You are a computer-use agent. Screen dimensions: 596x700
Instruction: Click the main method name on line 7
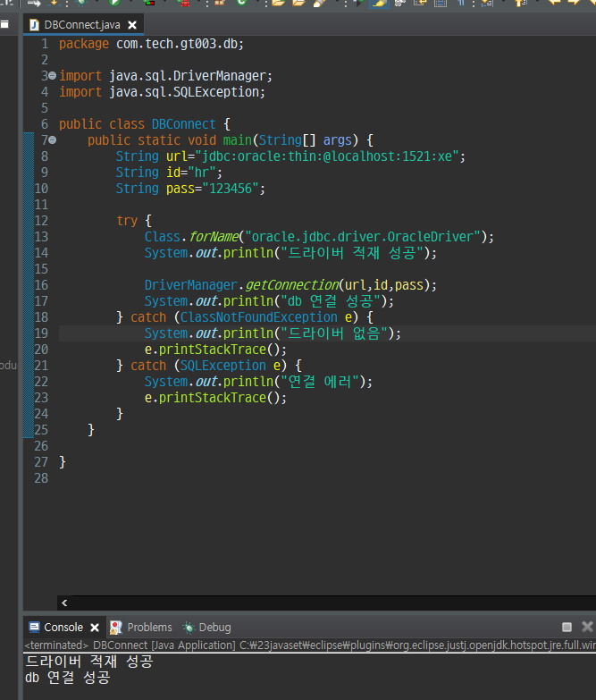pyautogui.click(x=238, y=140)
